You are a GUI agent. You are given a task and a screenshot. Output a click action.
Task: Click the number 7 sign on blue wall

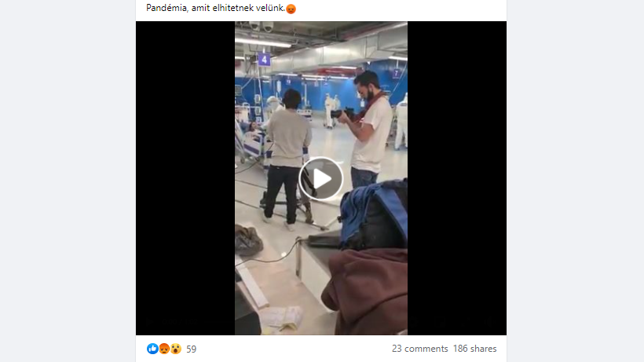(x=396, y=74)
